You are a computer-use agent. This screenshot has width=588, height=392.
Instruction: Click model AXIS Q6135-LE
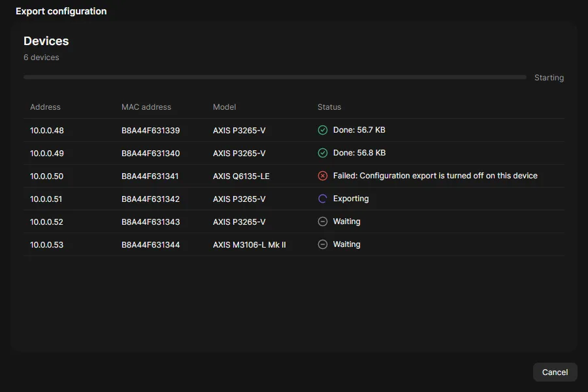tap(241, 176)
